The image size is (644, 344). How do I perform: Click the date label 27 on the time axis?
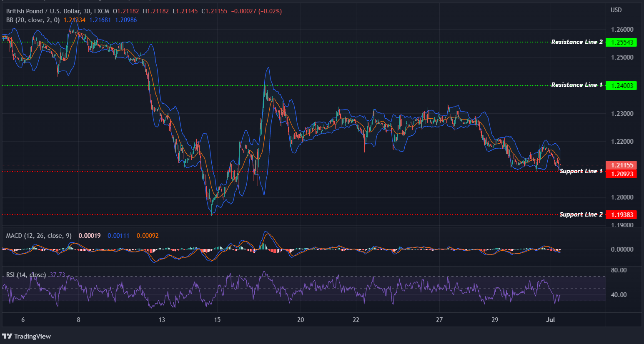tap(439, 320)
